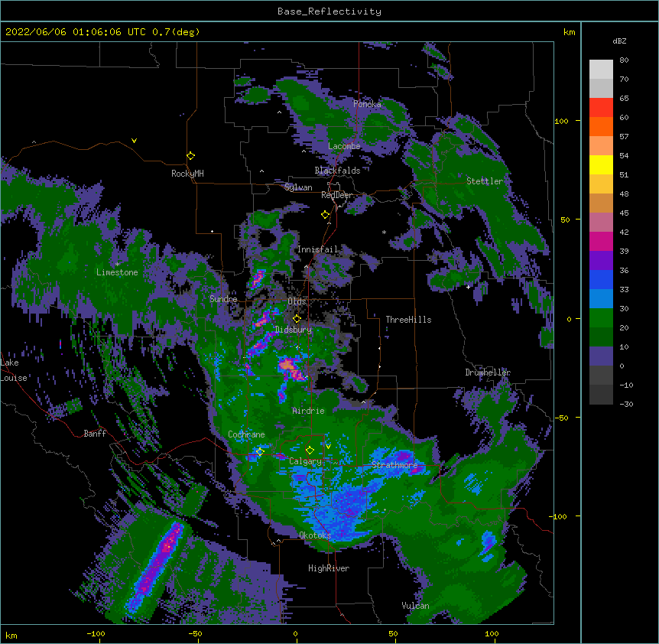Image resolution: width=659 pixels, height=644 pixels.
Task: Click the km label at bottom left
Action: tap(11, 635)
